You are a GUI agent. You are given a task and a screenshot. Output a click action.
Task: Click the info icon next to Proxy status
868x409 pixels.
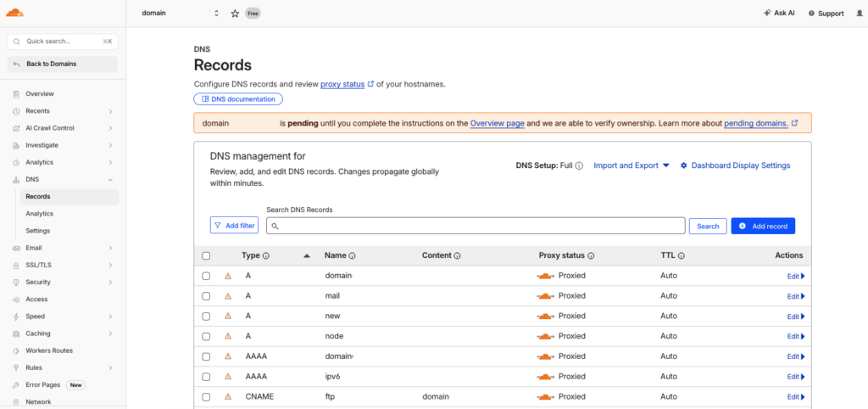591,256
